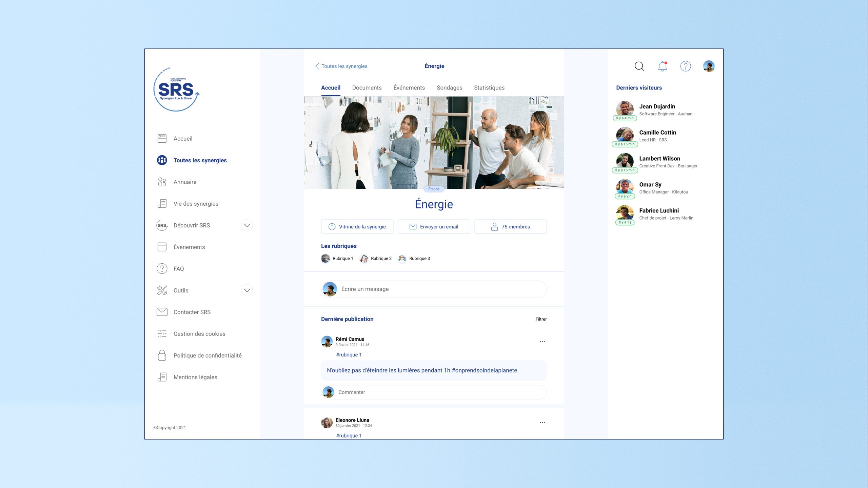This screenshot has width=868, height=488.
Task: Open Jean Dujardin visitor profile
Action: coord(657,107)
